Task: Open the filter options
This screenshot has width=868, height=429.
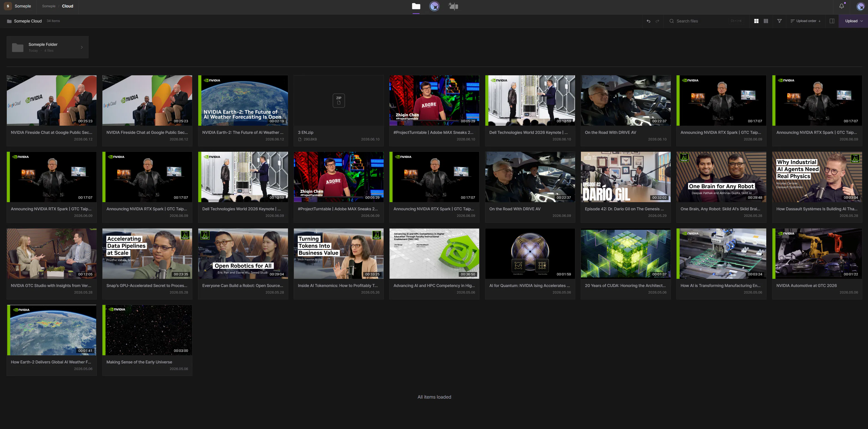Action: pos(779,21)
